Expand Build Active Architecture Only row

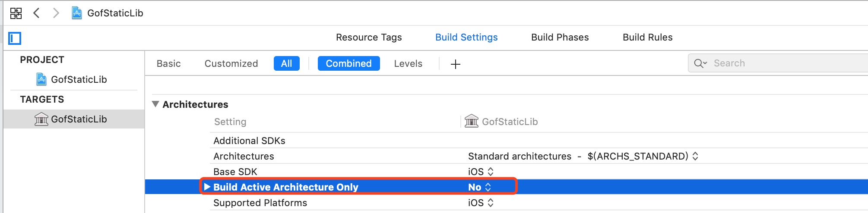point(207,187)
